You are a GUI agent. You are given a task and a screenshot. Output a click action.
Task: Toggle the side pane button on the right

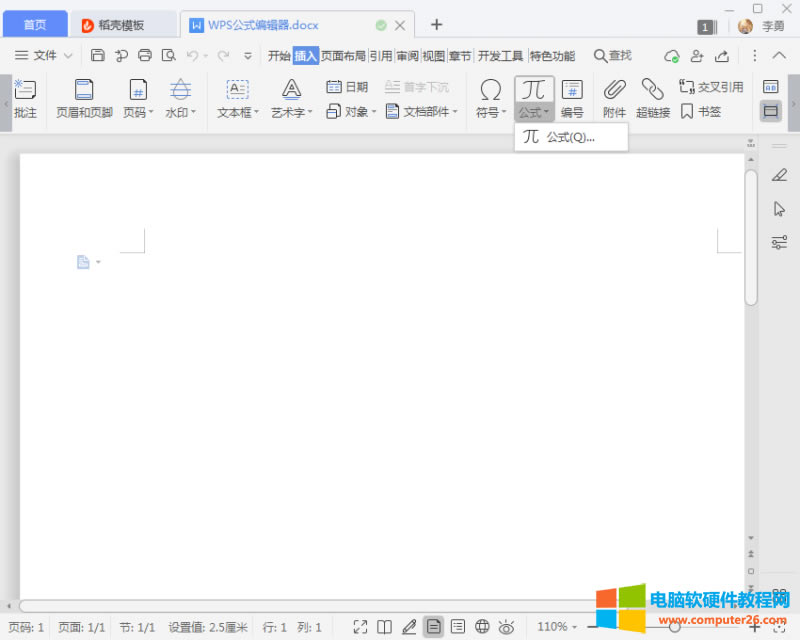(x=770, y=110)
